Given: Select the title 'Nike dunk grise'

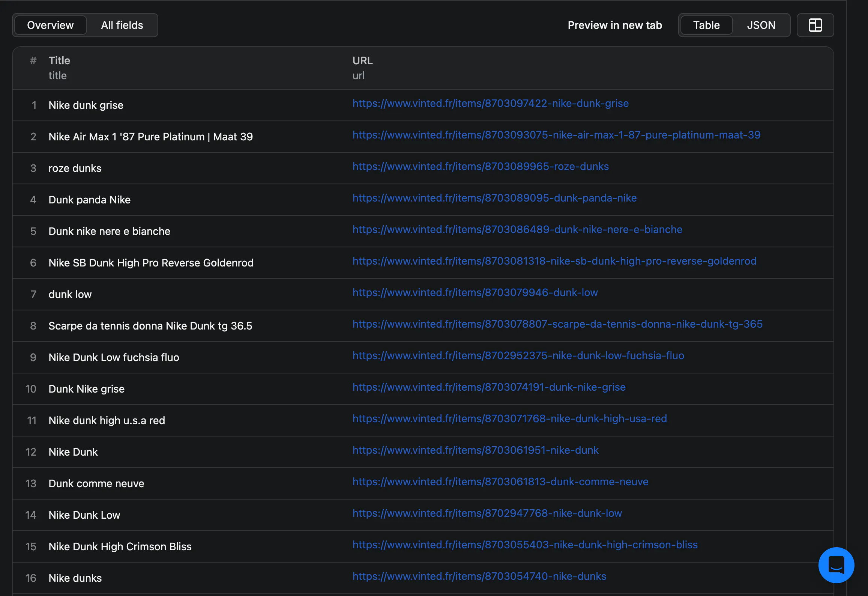Looking at the screenshot, I should 86,105.
